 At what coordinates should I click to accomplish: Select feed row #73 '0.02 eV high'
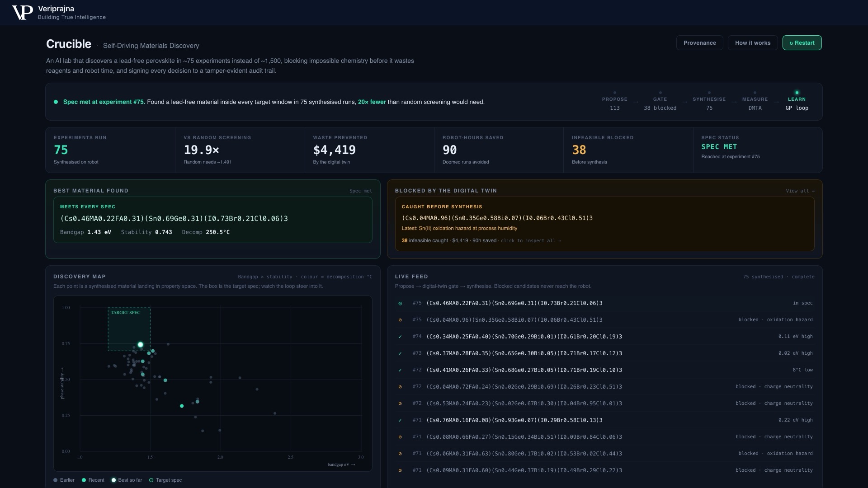tap(605, 354)
